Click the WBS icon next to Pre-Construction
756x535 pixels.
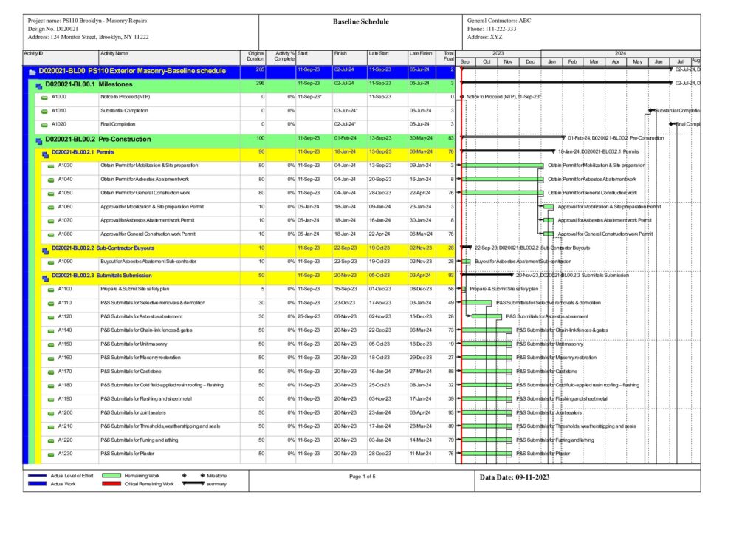click(x=39, y=139)
